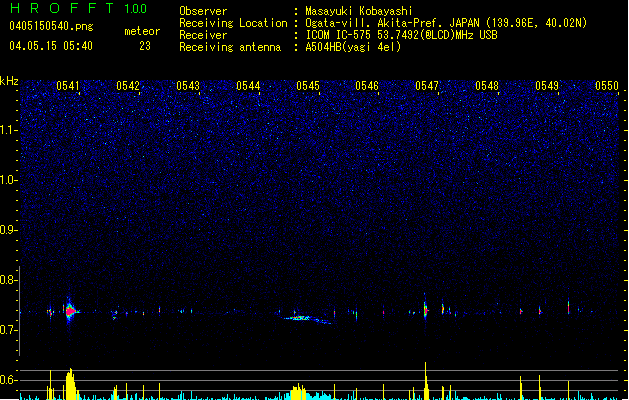Click the 'Observer' field label

(x=203, y=11)
